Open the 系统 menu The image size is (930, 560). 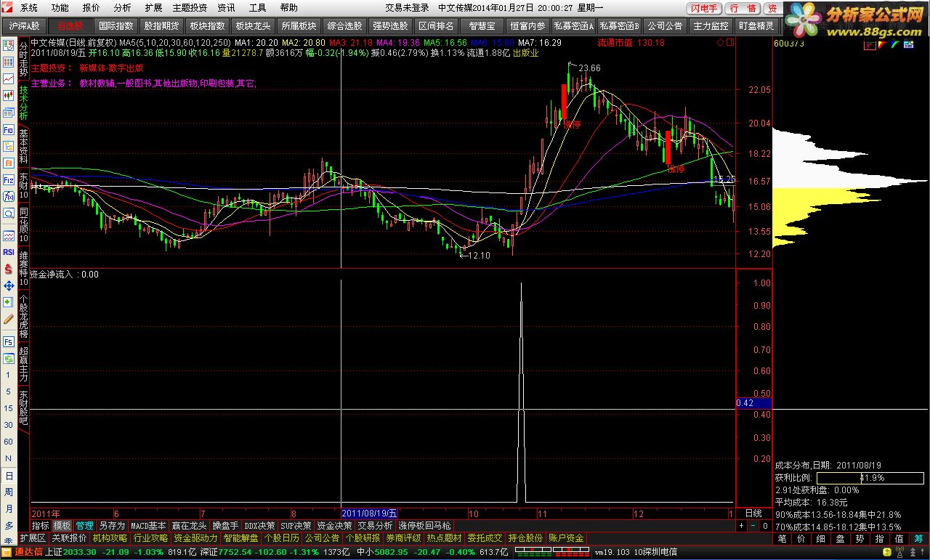(x=29, y=8)
